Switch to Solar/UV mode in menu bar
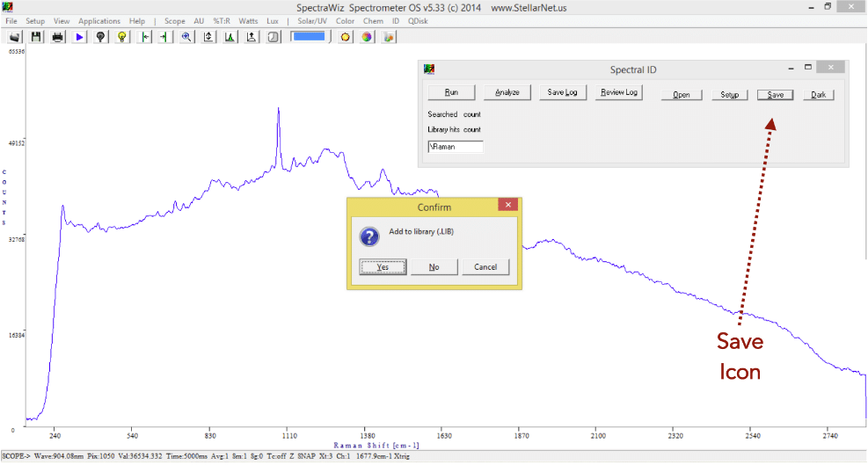The height and width of the screenshot is (465, 868). [312, 20]
